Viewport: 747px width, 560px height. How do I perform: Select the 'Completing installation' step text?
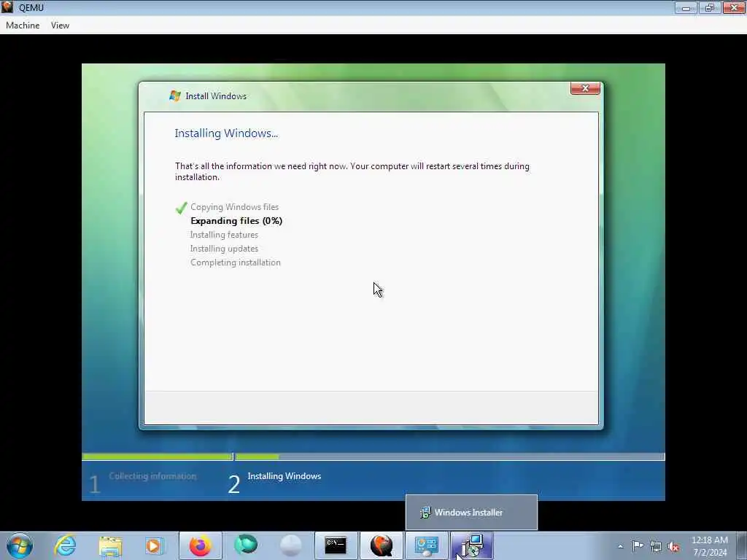tap(236, 262)
